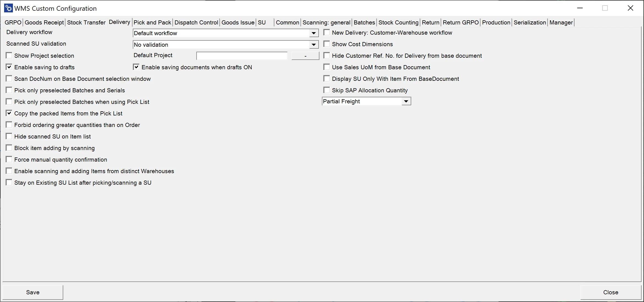Viewport: 644px width, 302px height.
Task: Click the WMS app icon in title bar
Action: (x=8, y=8)
